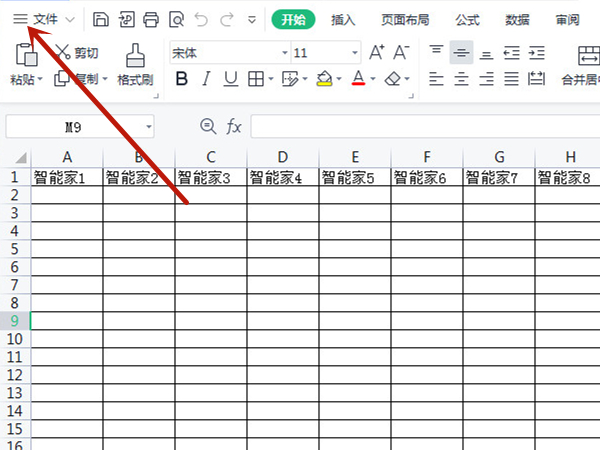Open the File (文件) menu

(45, 19)
